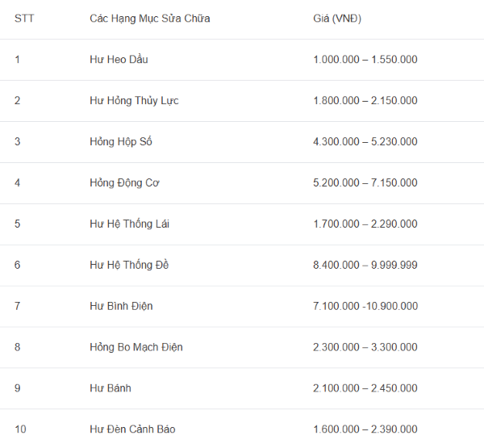Click price 7.100.000 -10.900.000
484x448 pixels.
(x=365, y=306)
